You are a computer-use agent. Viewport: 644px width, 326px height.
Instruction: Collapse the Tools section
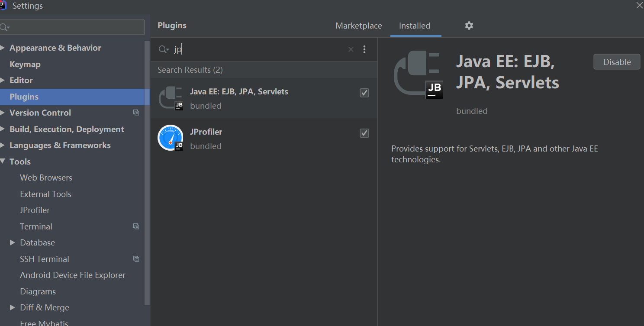[x=2, y=161]
